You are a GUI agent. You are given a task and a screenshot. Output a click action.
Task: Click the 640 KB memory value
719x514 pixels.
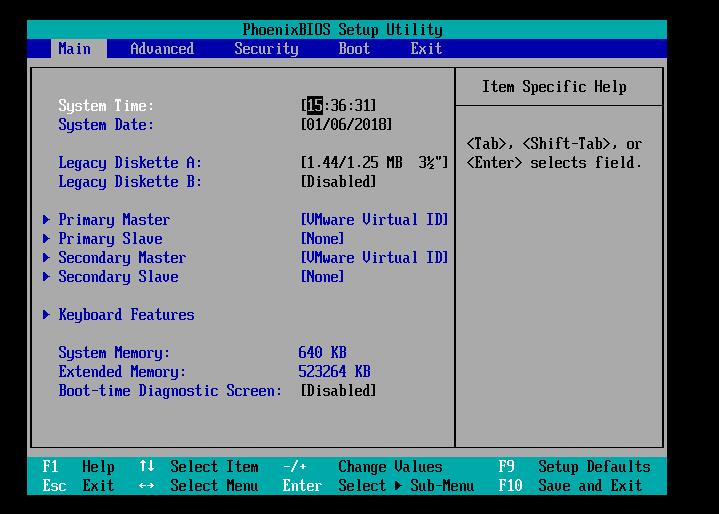[322, 353]
